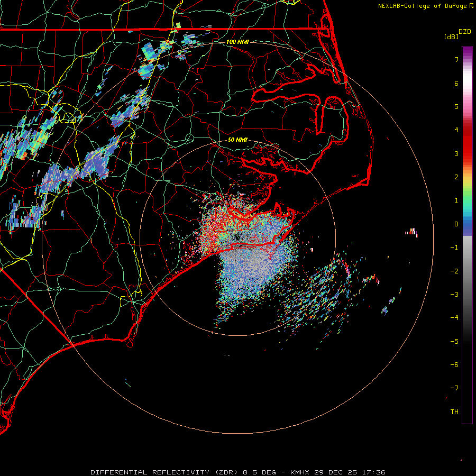Click the TH threshold label

[x=454, y=412]
